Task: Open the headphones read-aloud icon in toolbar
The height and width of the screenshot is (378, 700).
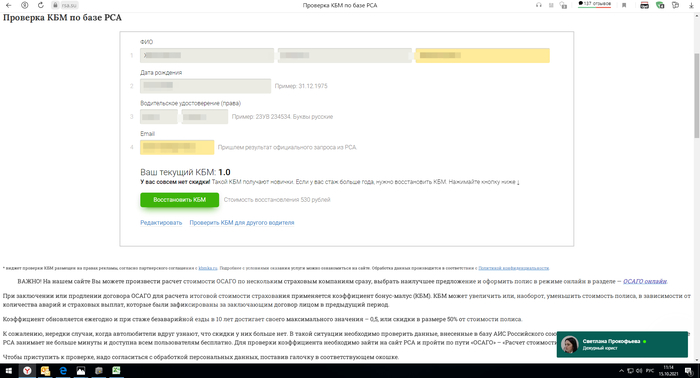Action: click(x=539, y=5)
